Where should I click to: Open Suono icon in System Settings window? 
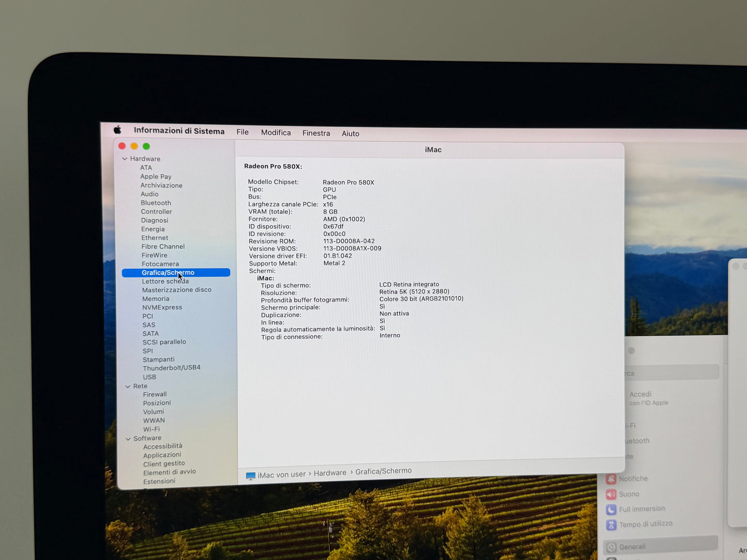coord(611,494)
